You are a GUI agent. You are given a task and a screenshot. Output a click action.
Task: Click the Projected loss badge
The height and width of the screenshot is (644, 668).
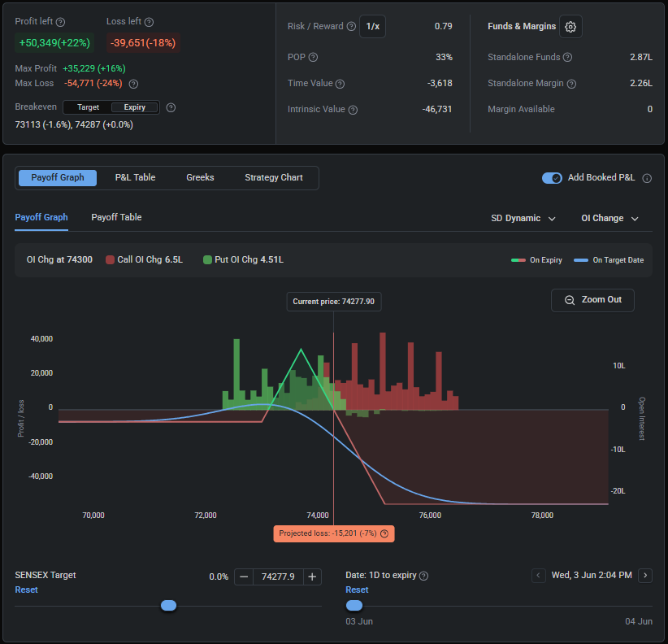coord(334,533)
